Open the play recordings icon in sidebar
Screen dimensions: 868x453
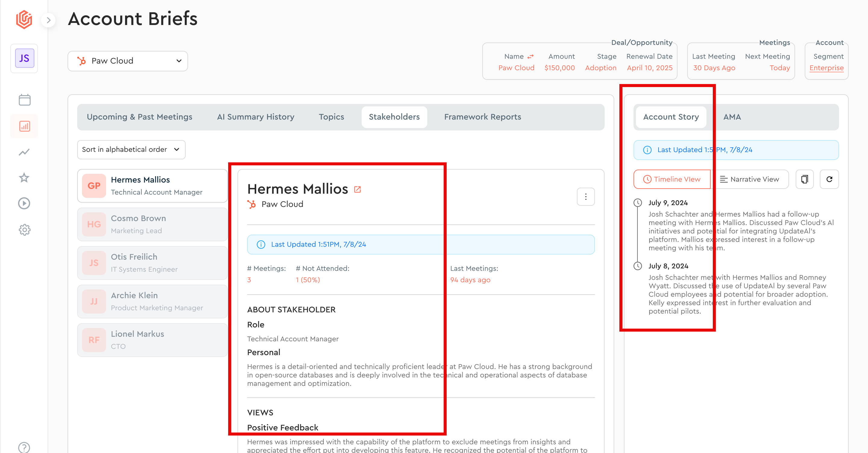[24, 203]
